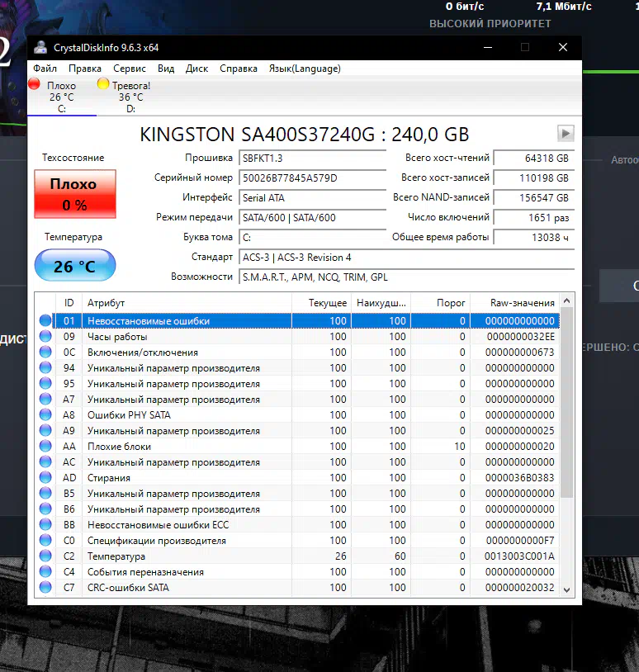Click the host reads value 64318 GB

coord(533,159)
